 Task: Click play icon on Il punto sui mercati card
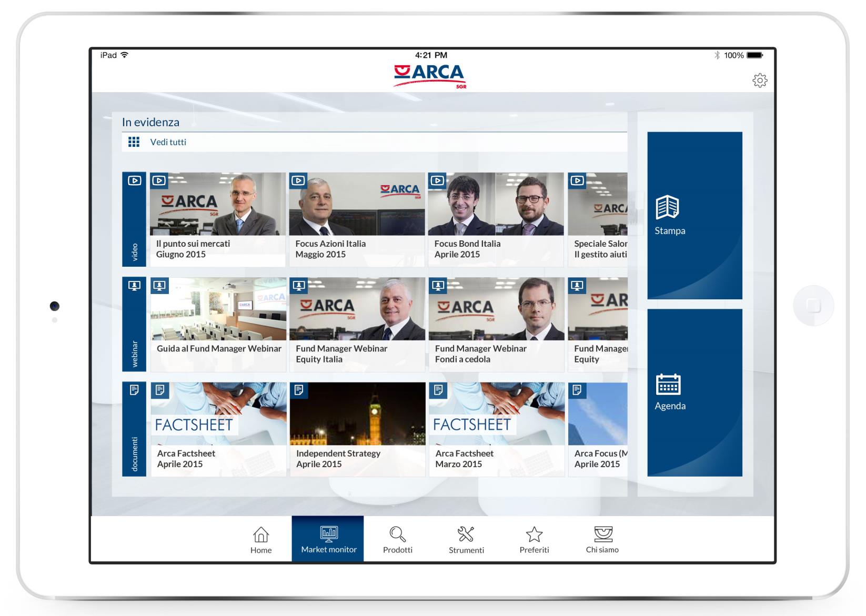point(159,181)
